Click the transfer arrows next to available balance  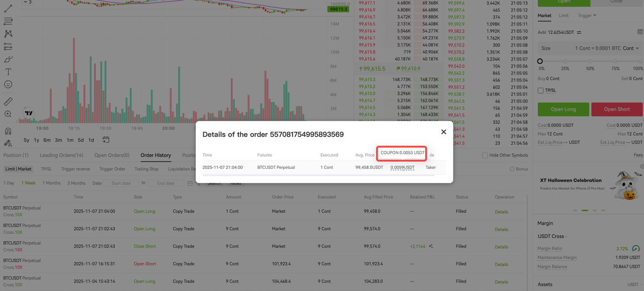(x=579, y=33)
